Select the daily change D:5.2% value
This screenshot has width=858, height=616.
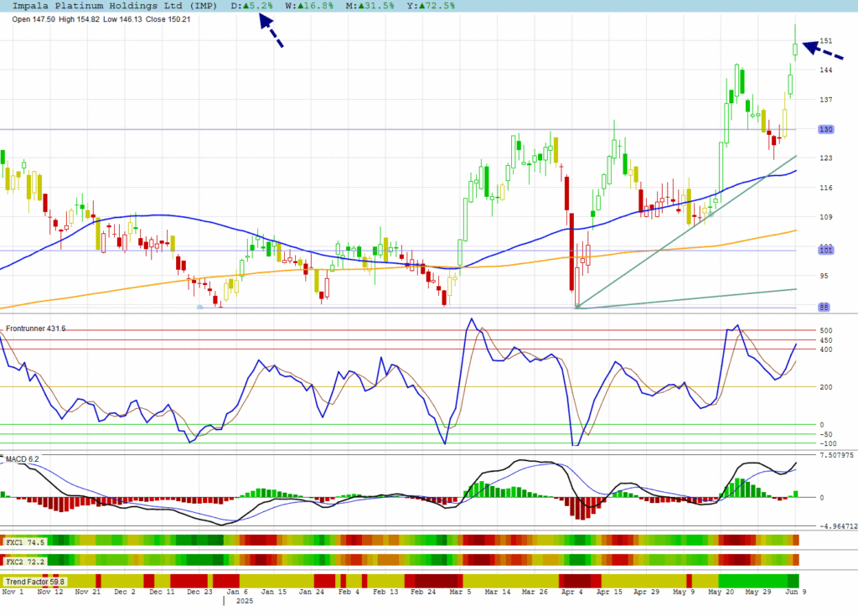click(251, 6)
